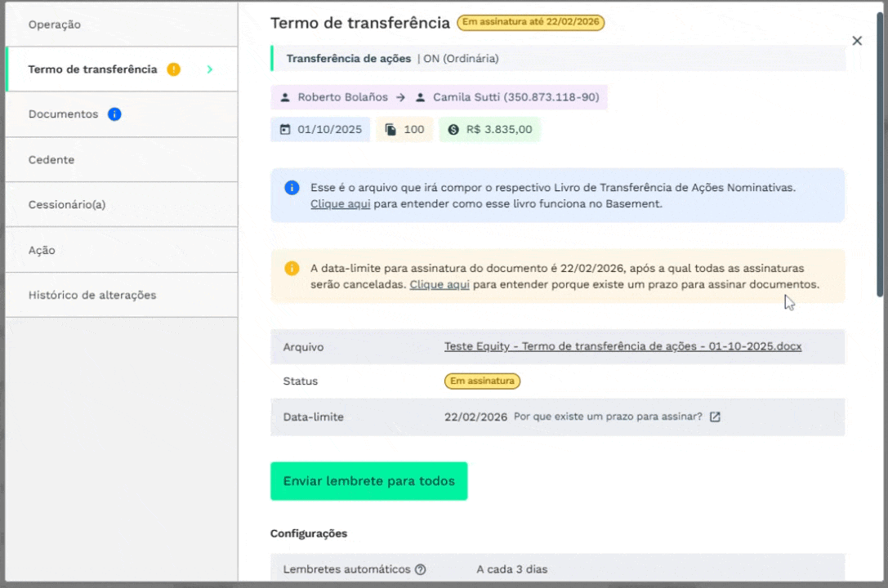Click the yellow alert badge on Termo de transferência

[173, 70]
